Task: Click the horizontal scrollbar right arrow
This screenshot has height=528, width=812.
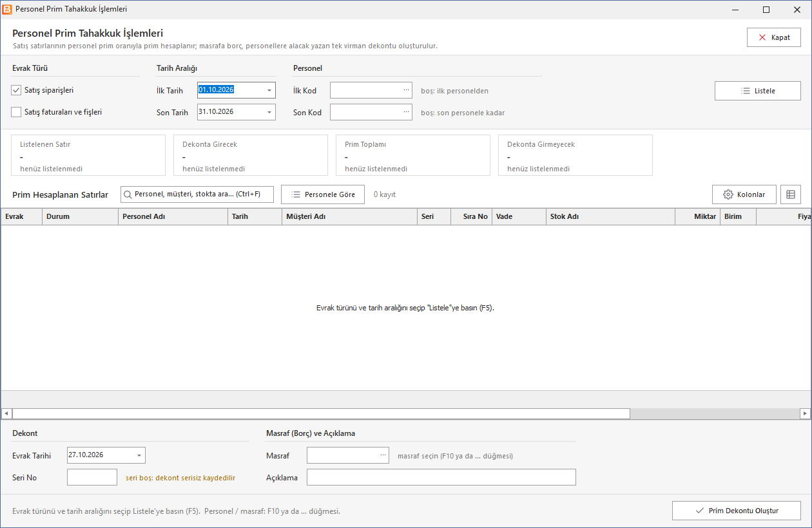Action: [805, 413]
